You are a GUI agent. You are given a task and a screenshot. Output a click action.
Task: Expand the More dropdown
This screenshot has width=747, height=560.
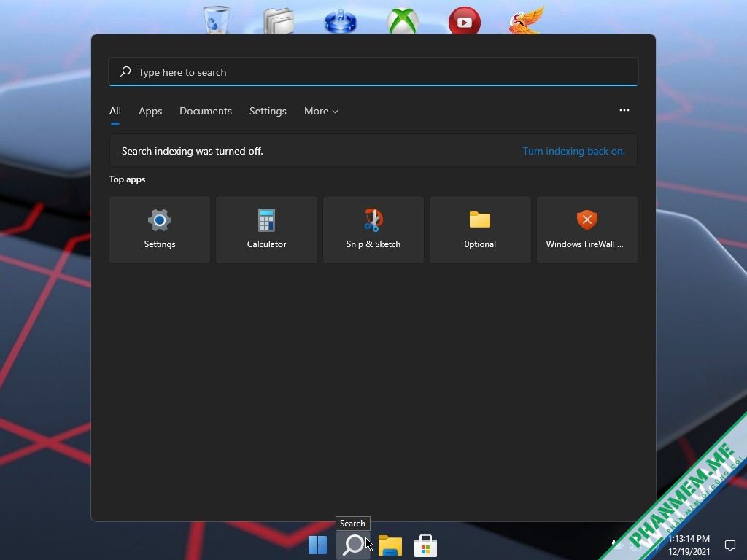[x=321, y=111]
